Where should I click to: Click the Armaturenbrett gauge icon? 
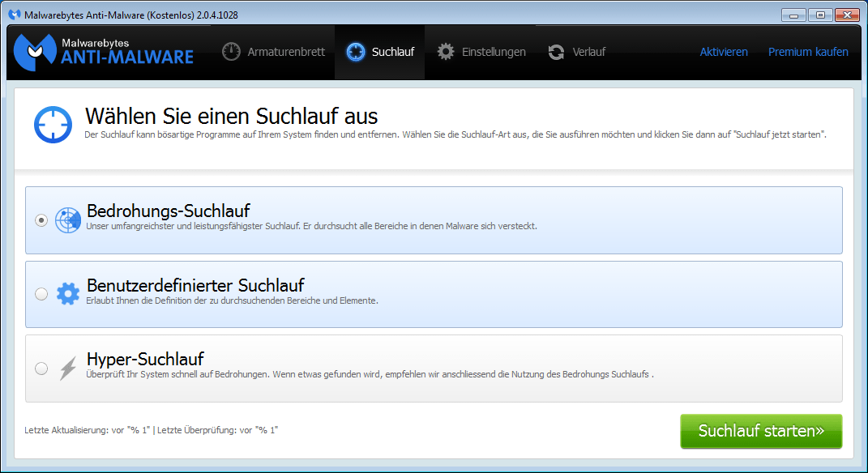click(x=231, y=52)
